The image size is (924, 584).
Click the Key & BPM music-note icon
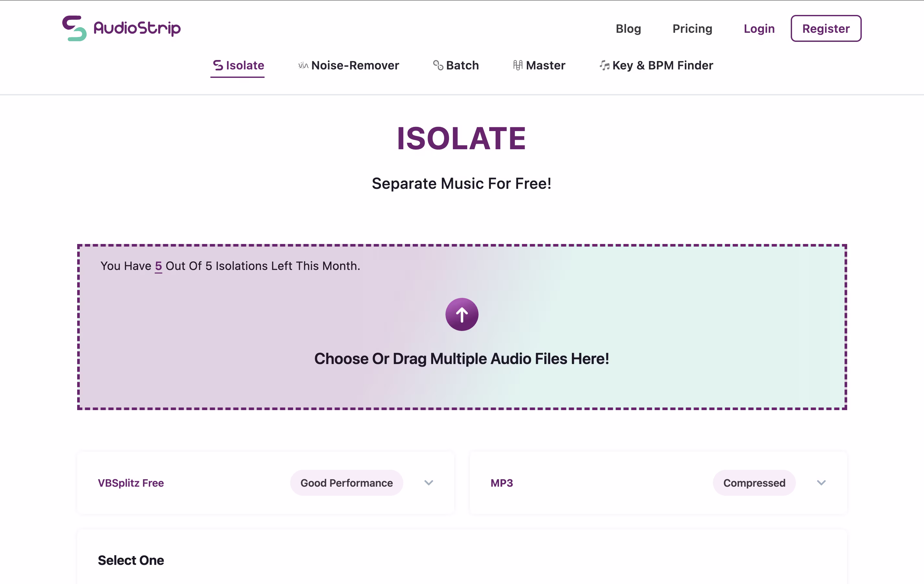point(604,65)
